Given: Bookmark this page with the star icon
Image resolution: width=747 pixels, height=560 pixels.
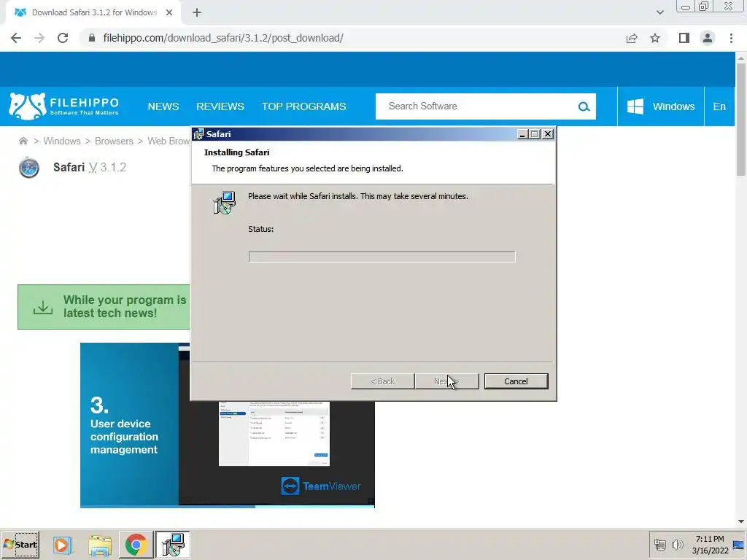Looking at the screenshot, I should (655, 38).
